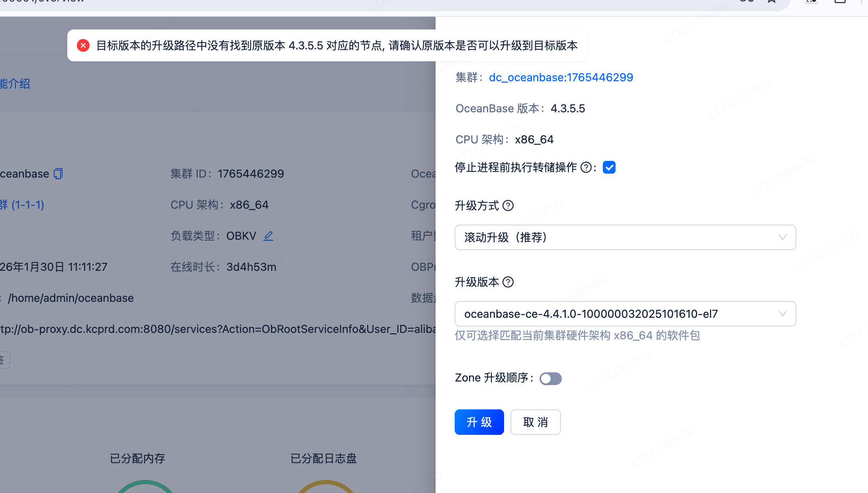Open help tooltip for 停止进程前执行转储操作
Viewport: 868px width, 493px height.
[x=586, y=167]
